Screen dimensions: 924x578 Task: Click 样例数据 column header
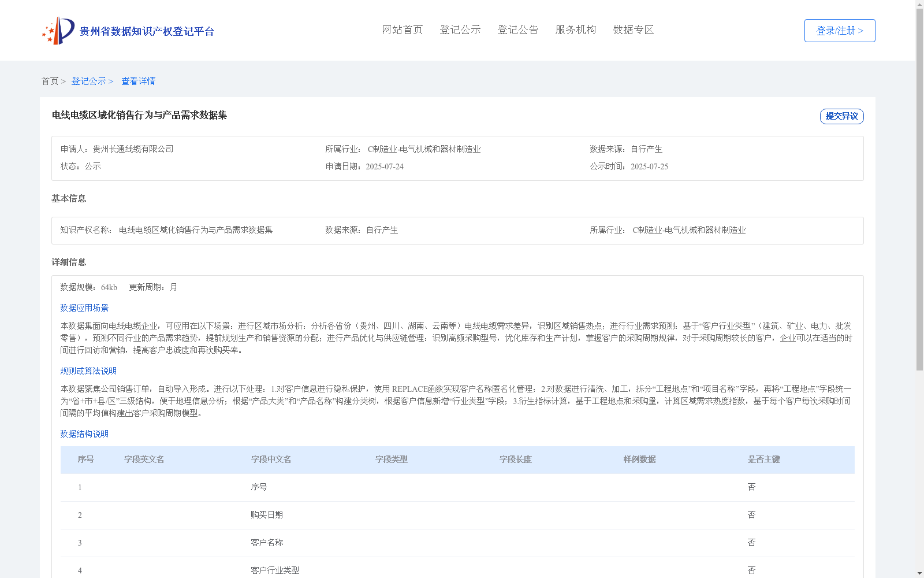(x=640, y=460)
